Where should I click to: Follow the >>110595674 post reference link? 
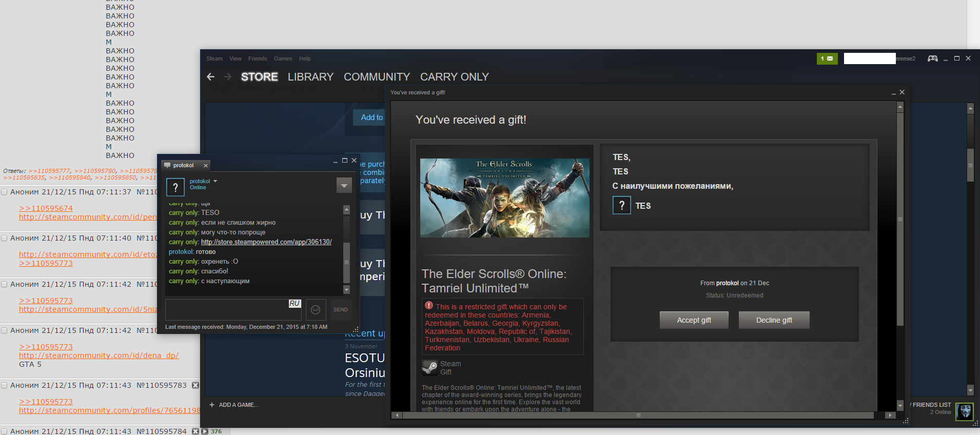[x=46, y=208]
